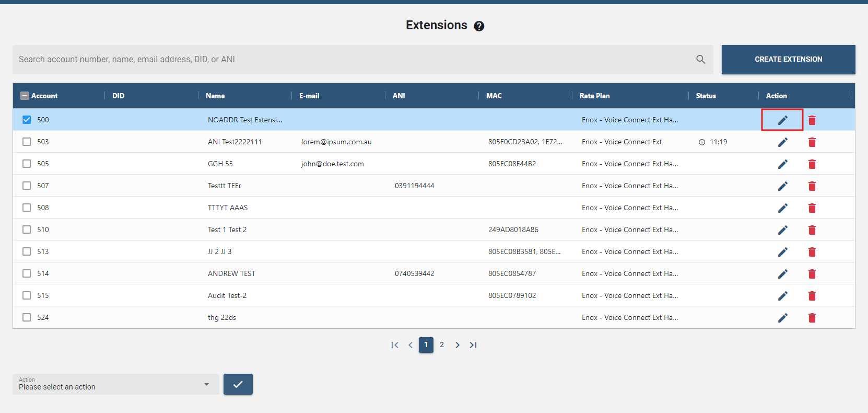868x413 pixels.
Task: Click the search magnifier icon
Action: click(700, 60)
